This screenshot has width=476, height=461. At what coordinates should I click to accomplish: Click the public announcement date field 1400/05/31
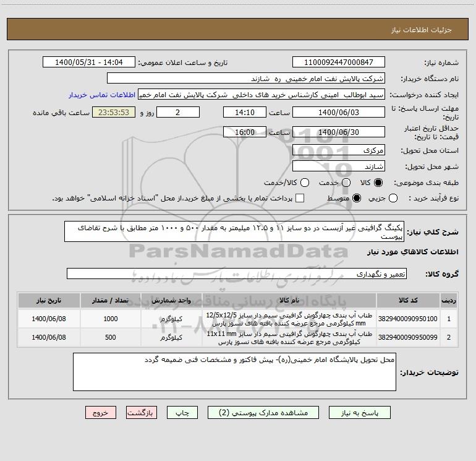click(88, 62)
